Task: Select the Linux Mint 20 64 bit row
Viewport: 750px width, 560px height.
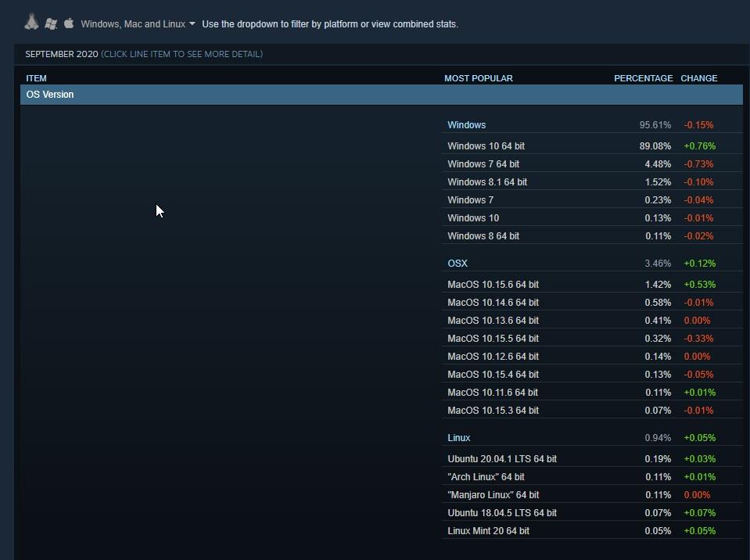Action: pyautogui.click(x=592, y=531)
